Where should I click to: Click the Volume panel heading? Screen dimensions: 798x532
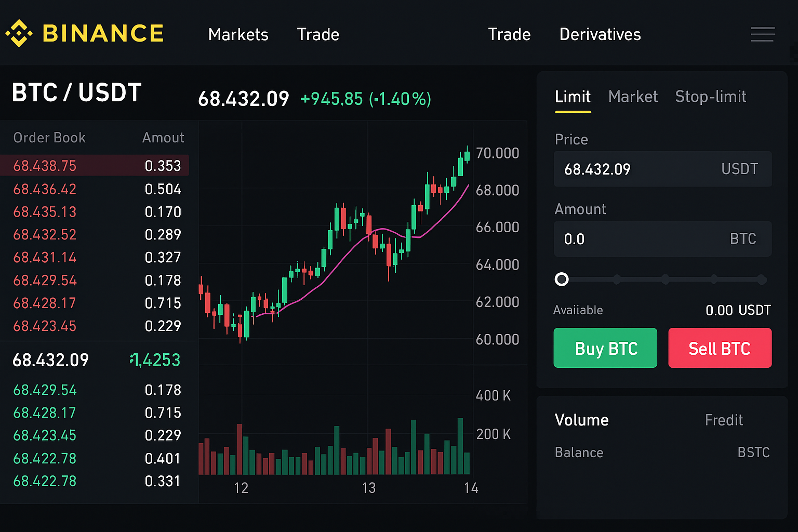581,420
